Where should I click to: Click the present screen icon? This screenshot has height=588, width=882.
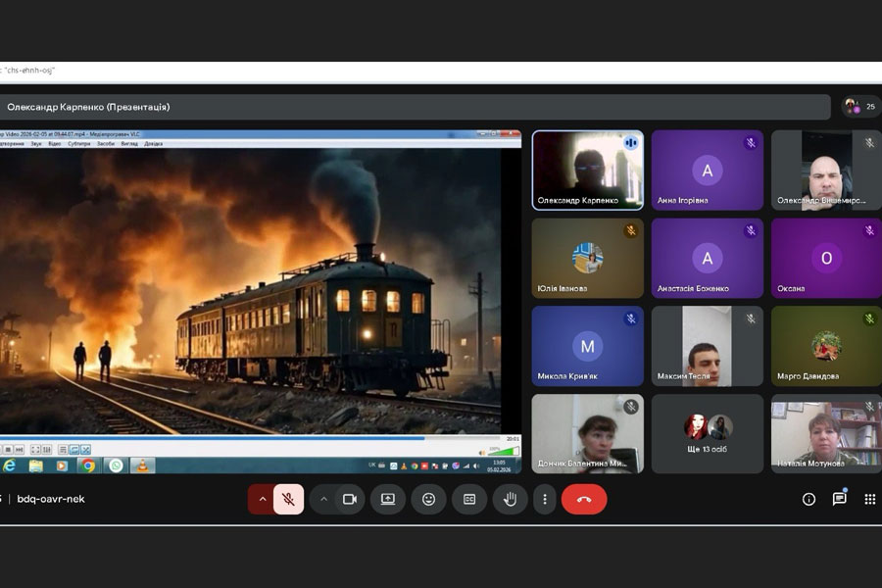[x=387, y=499]
